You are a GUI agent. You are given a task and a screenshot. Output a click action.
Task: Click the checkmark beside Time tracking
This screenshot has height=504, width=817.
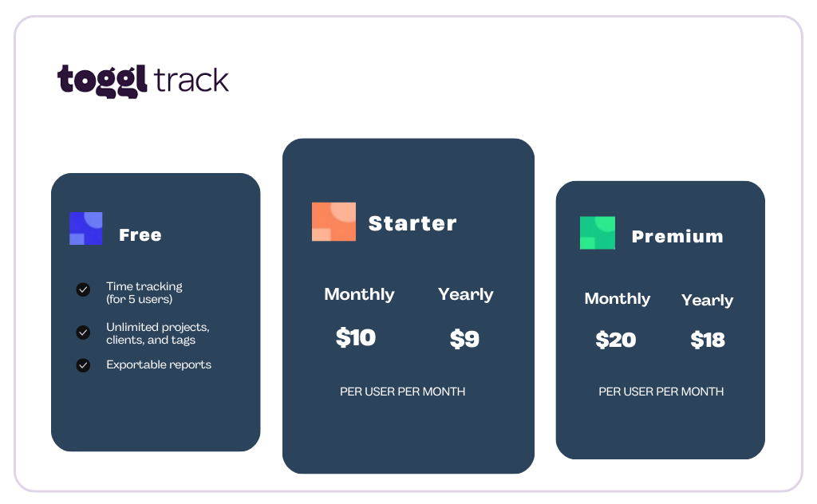point(83,289)
